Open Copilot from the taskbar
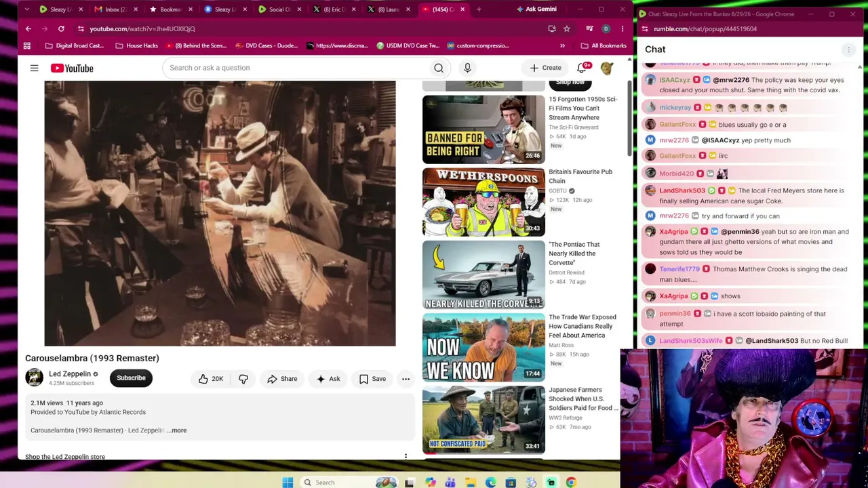The width and height of the screenshot is (868, 488). [430, 483]
